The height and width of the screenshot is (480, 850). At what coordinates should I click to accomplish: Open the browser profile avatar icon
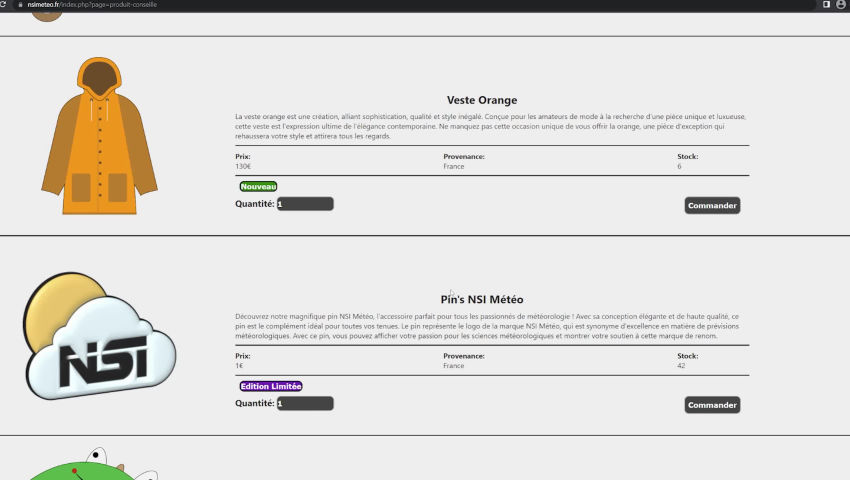point(841,5)
